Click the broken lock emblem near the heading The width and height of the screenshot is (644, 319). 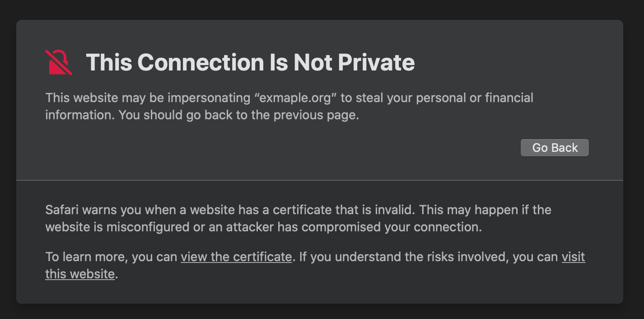(x=58, y=63)
